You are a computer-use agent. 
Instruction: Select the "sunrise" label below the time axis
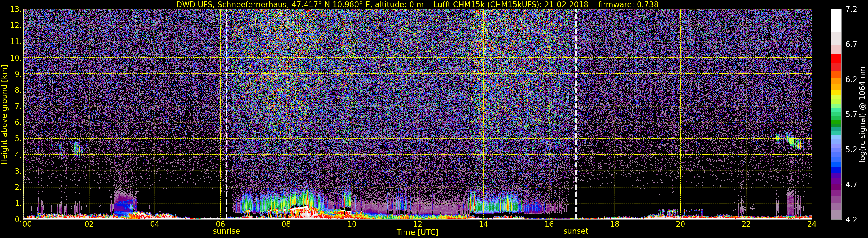(226, 231)
